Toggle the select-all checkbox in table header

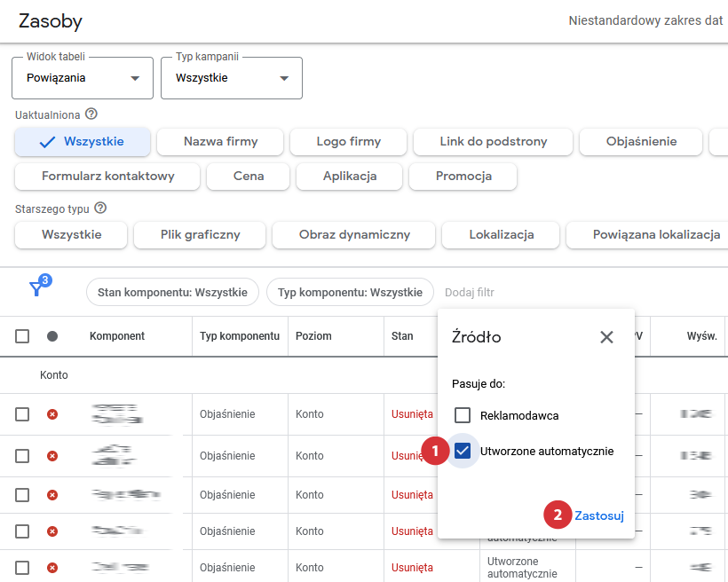click(22, 336)
